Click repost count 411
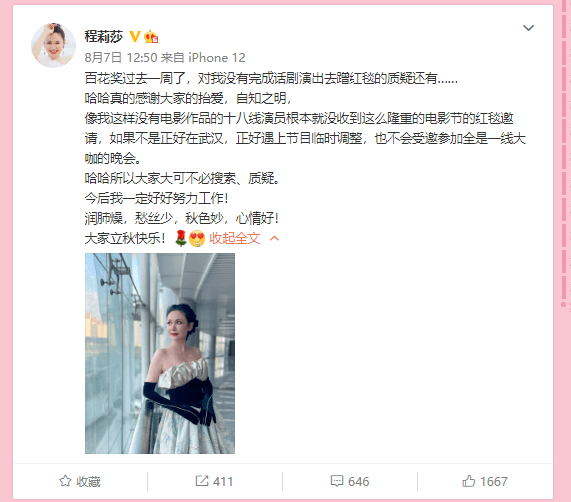The height and width of the screenshot is (502, 571). tap(223, 482)
